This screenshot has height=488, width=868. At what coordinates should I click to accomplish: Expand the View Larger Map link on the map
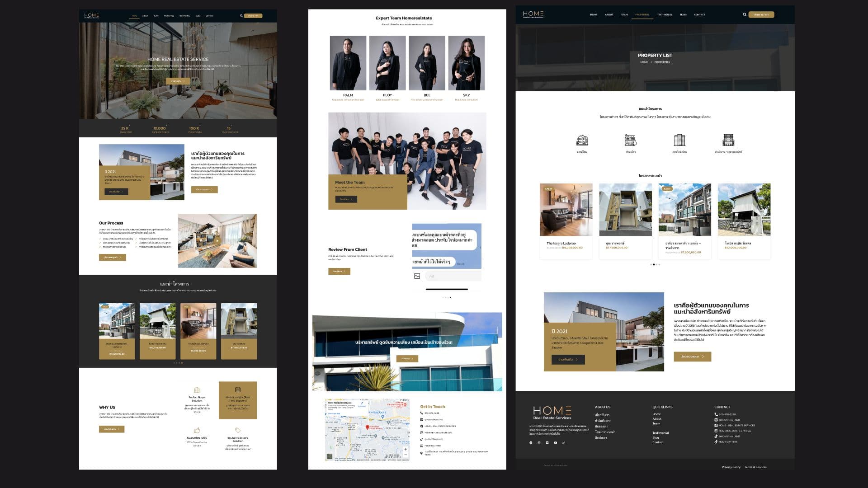pyautogui.click(x=334, y=413)
